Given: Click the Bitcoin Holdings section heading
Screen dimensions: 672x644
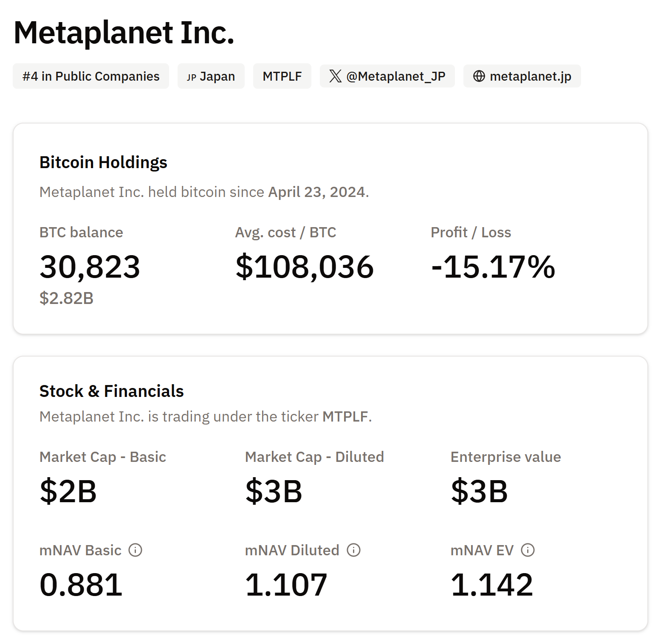Looking at the screenshot, I should coord(103,162).
